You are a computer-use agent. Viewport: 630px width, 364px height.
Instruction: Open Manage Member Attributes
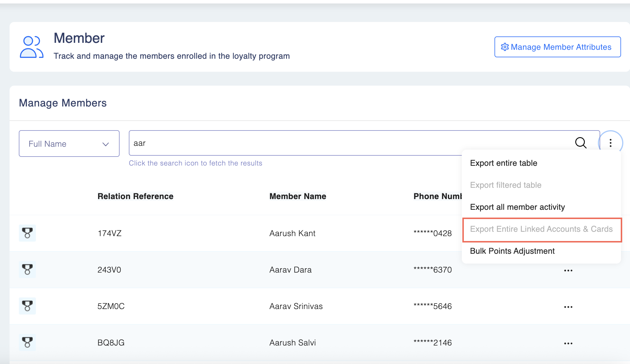coord(557,47)
